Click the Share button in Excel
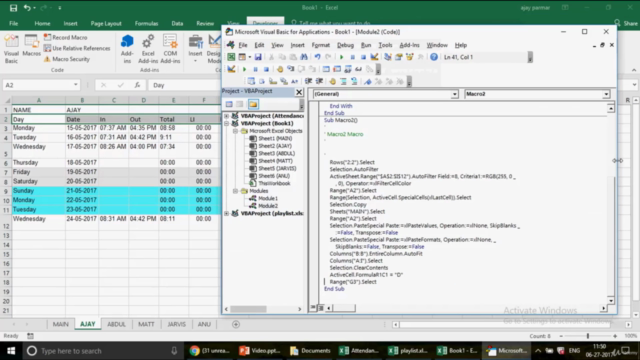Screen dimensions: 640x360 pos(627,24)
